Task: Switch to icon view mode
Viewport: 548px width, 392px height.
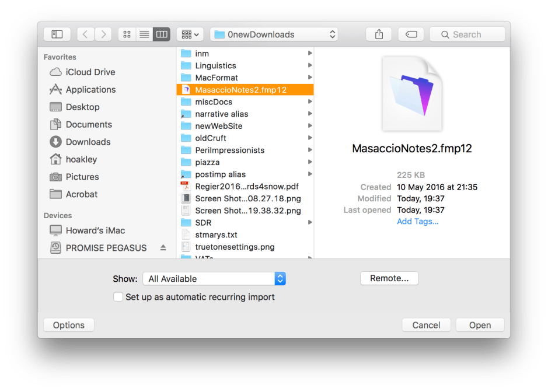Action: click(x=127, y=34)
